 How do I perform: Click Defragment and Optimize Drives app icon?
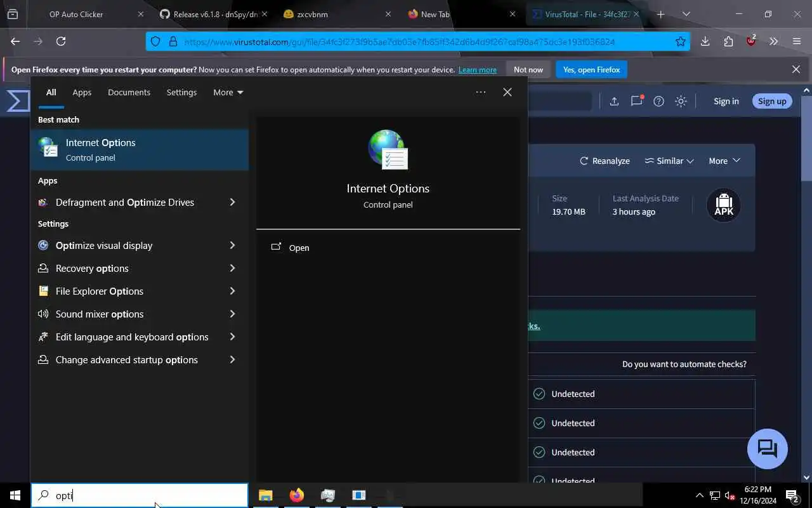(x=43, y=203)
